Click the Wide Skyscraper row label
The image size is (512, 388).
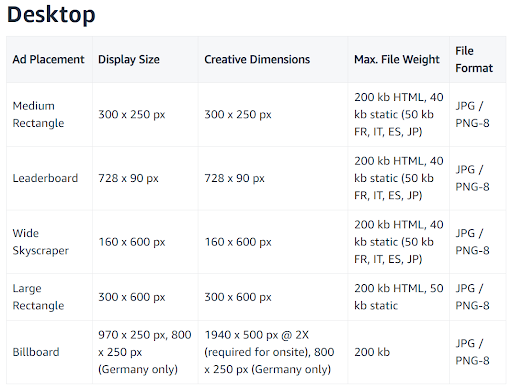tap(41, 242)
